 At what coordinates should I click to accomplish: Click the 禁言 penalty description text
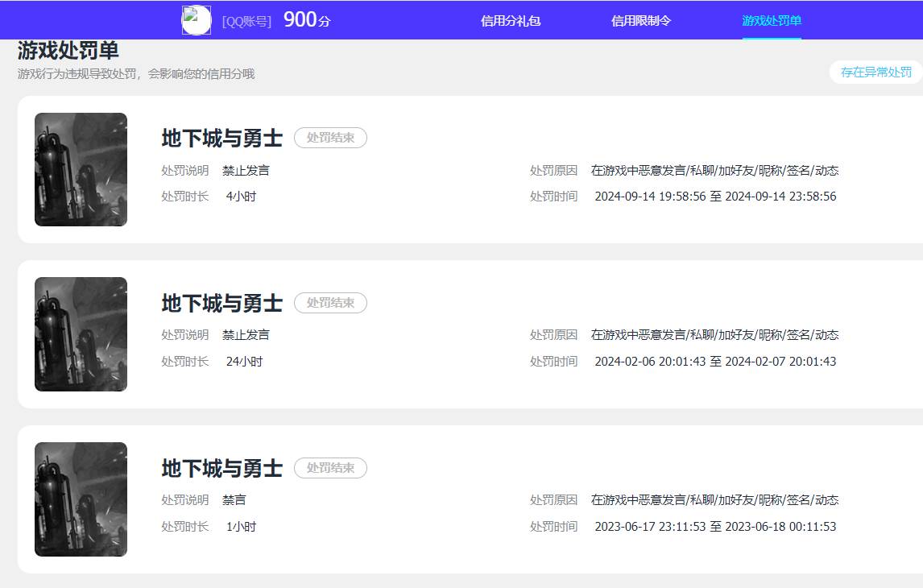(x=234, y=500)
